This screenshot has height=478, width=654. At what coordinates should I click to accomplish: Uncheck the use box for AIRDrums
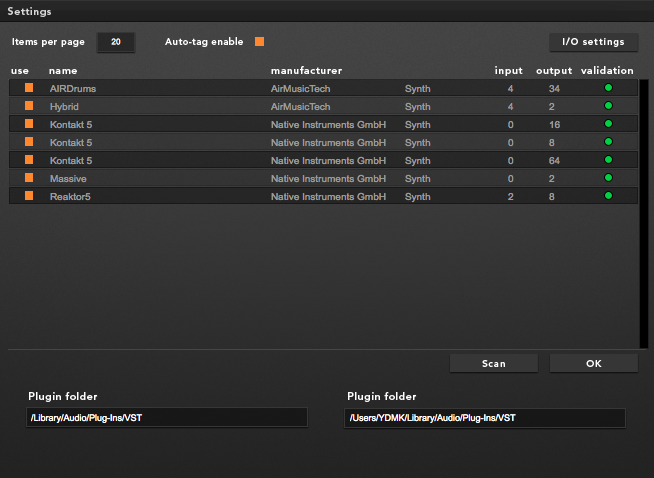(x=29, y=88)
